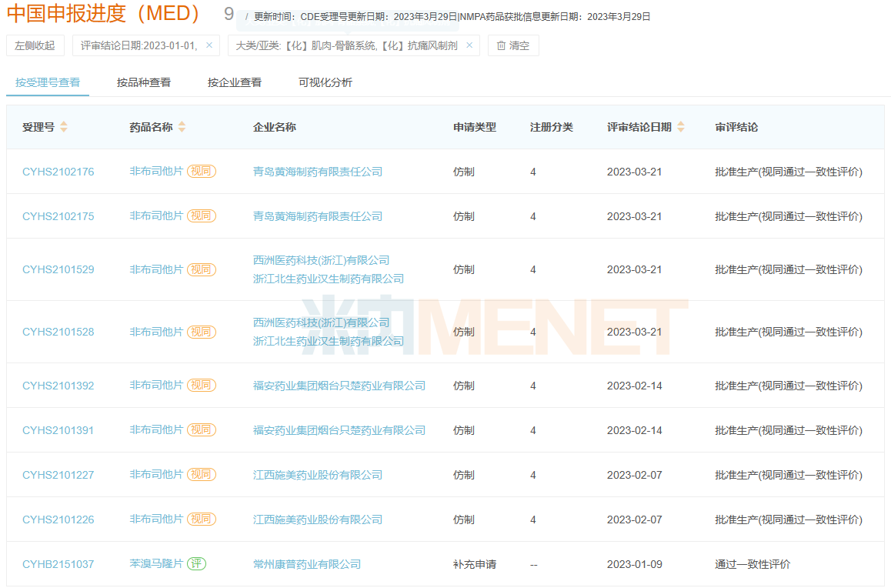
Task: Open acceptance number CYHS2101226
Action: (58, 520)
